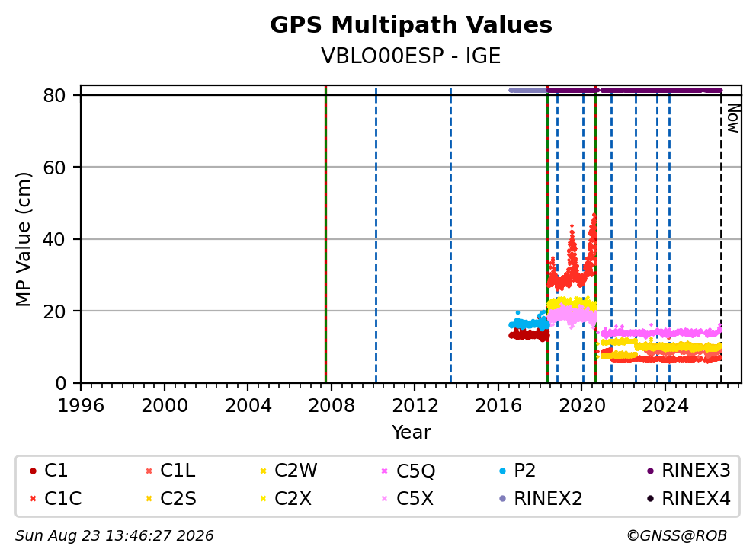This screenshot has height=559, width=756.
Task: Click the purple RINEX3 legend marker dot
Action: pos(650,471)
